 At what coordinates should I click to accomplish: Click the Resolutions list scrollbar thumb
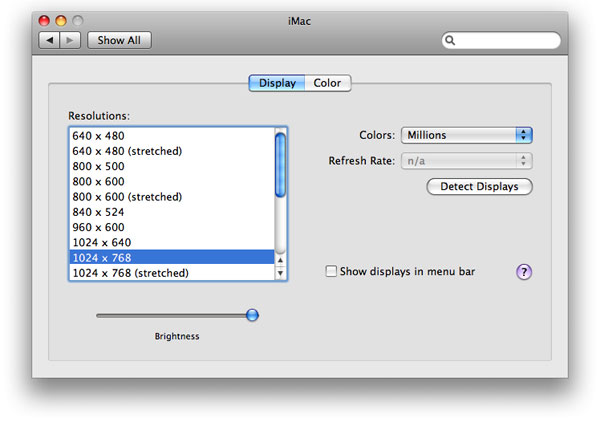pyautogui.click(x=280, y=165)
